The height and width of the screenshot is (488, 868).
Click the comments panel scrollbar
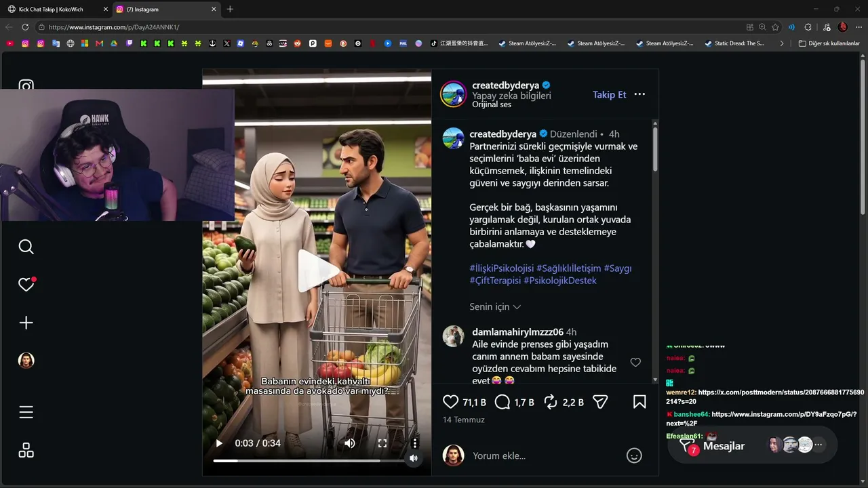point(655,149)
